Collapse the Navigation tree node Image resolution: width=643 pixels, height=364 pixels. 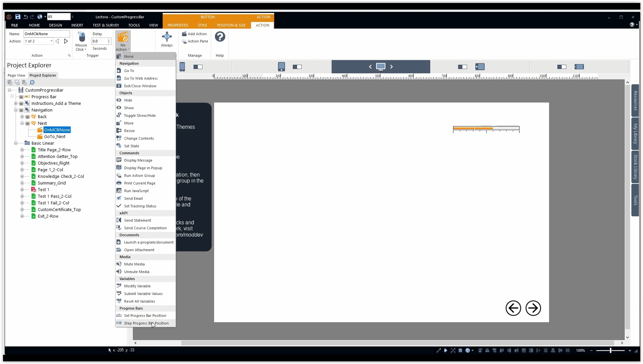point(16,110)
